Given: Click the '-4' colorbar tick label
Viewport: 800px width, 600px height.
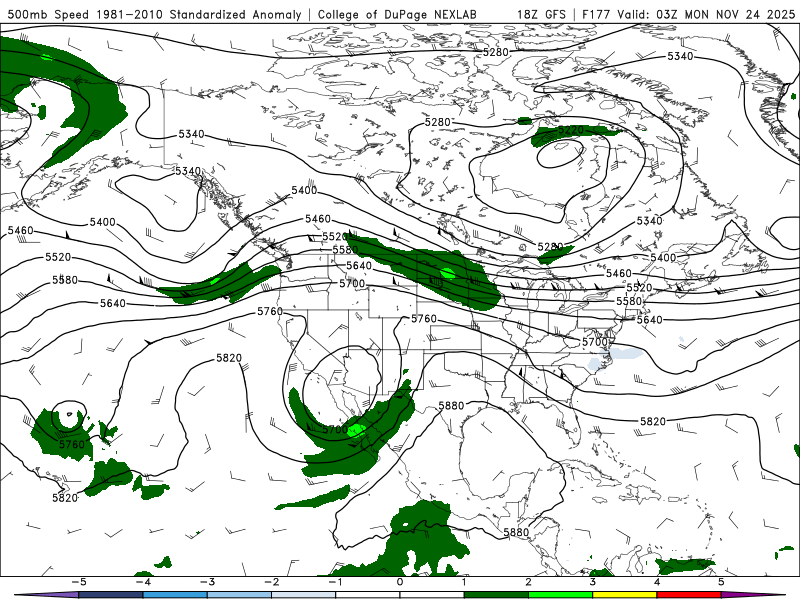Looking at the screenshot, I should pos(142,582).
